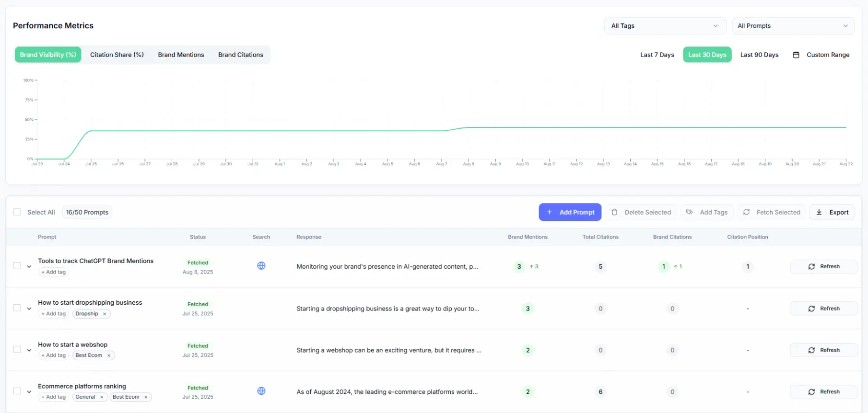This screenshot has height=413, width=868.
Task: Click the Export button
Action: click(x=832, y=212)
